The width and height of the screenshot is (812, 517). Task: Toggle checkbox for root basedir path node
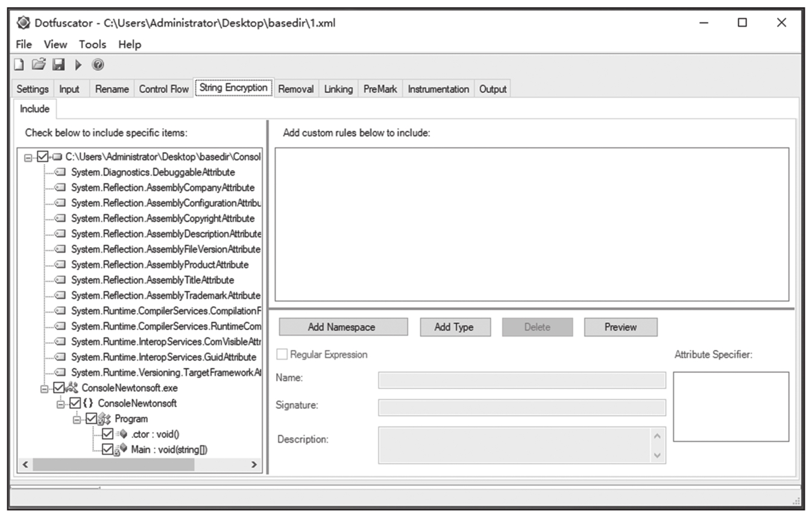pos(43,157)
